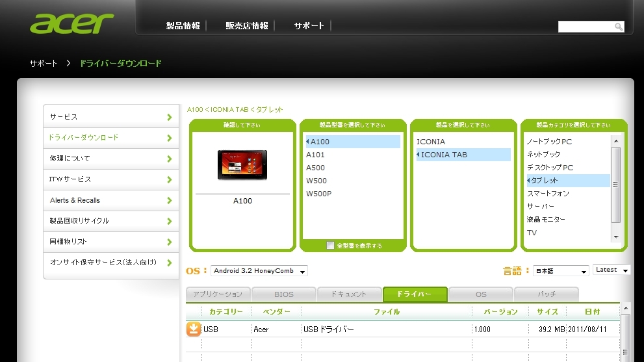Screen dimensions: 644x362
Task: Switch to the OS tab
Action: click(x=481, y=294)
